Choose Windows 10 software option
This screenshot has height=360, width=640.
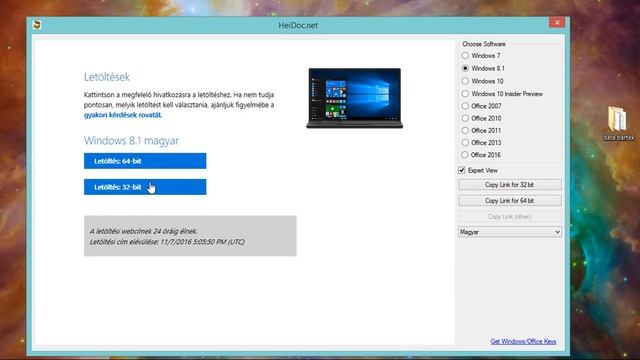[x=465, y=81]
